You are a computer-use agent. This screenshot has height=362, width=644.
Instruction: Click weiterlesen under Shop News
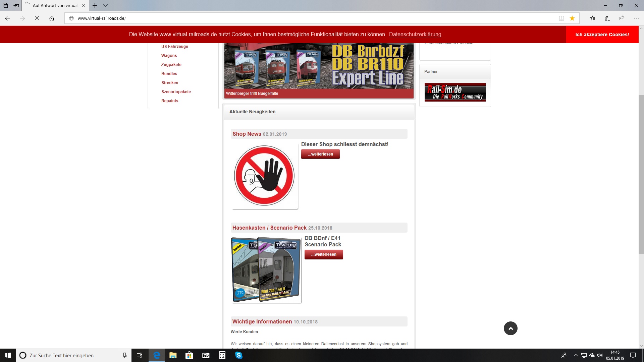[x=320, y=154]
